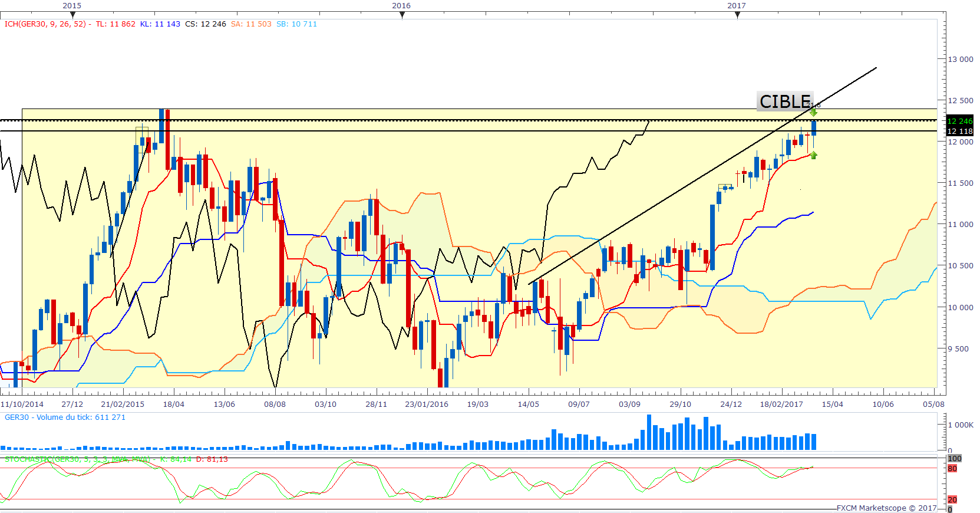Click the 10/06 date on the time axis

coord(883,405)
